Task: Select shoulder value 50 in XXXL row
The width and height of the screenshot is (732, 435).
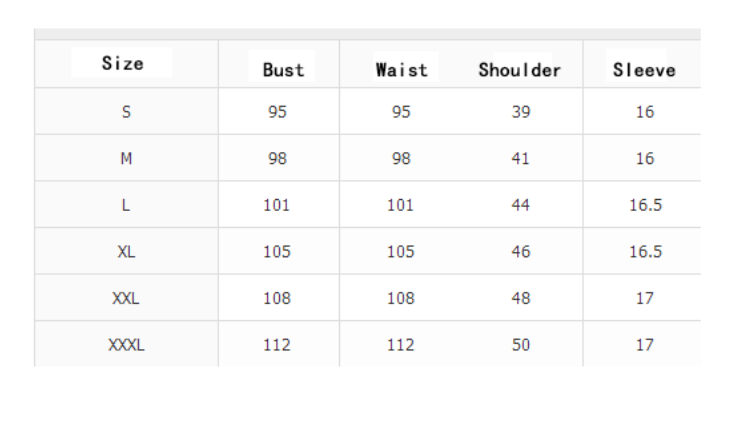Action: [x=521, y=345]
